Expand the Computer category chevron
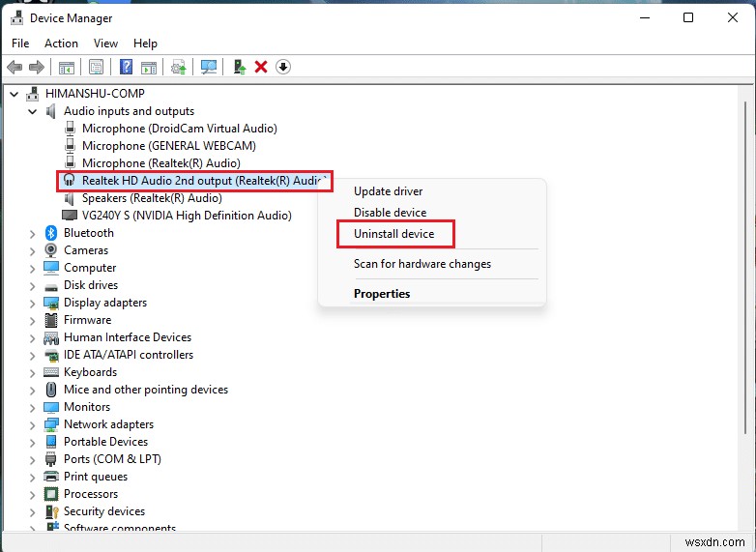Screen dimensions: 756x552 click(x=32, y=269)
